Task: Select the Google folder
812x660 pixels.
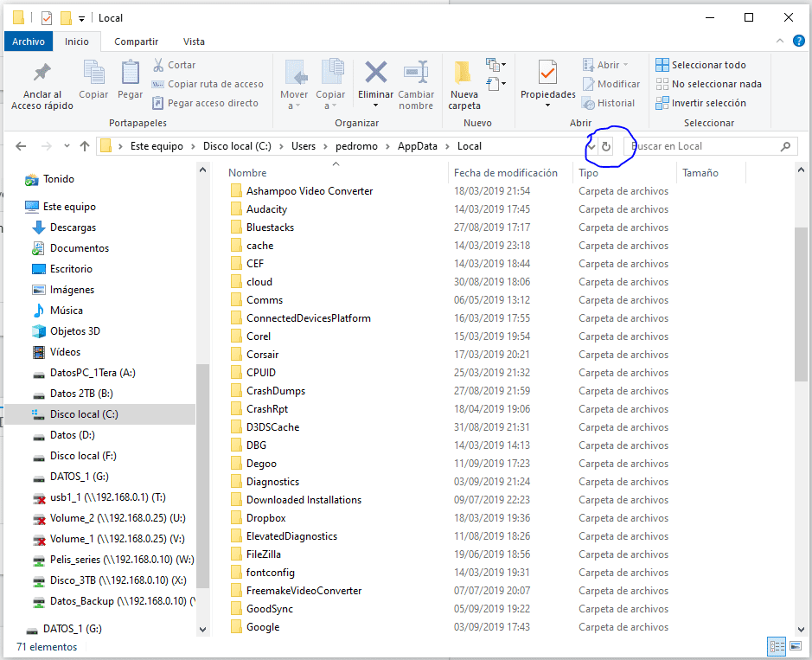Action: tap(263, 627)
